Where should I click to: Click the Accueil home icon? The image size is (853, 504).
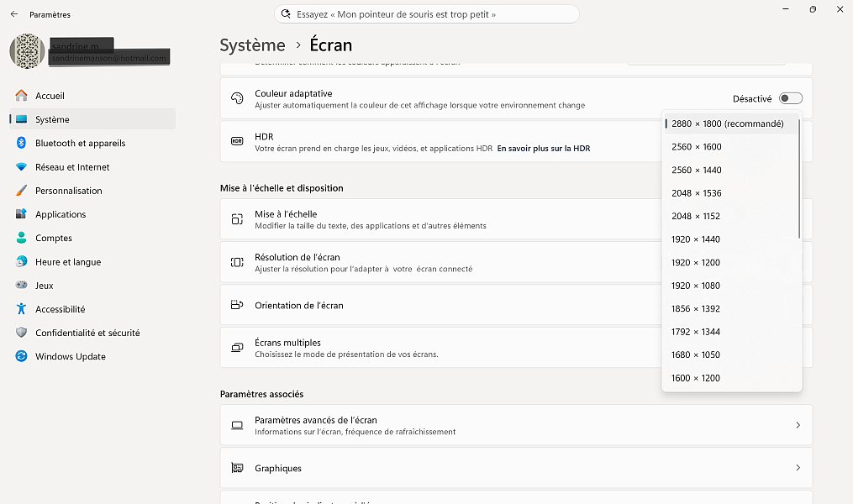(21, 96)
